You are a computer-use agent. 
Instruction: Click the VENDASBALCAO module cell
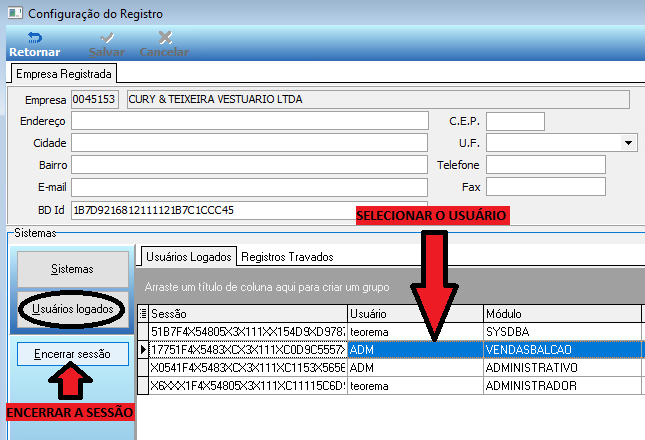(x=562, y=350)
